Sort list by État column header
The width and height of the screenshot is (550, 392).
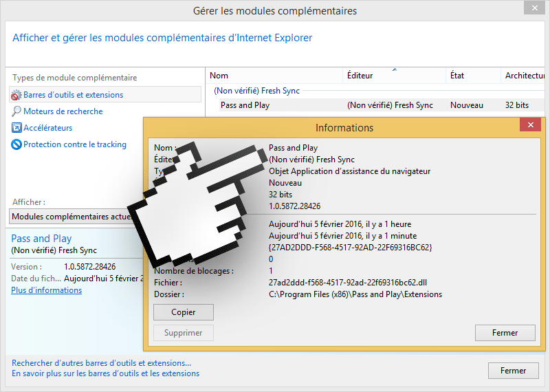click(x=473, y=76)
